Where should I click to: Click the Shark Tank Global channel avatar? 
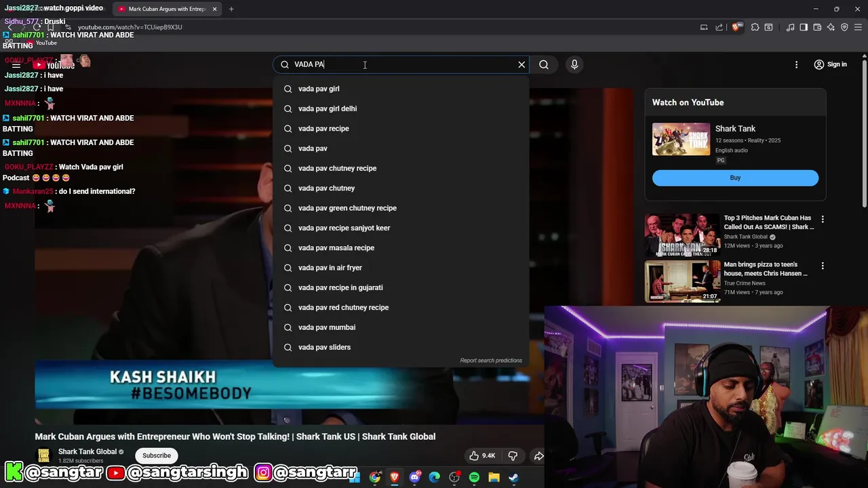43,455
